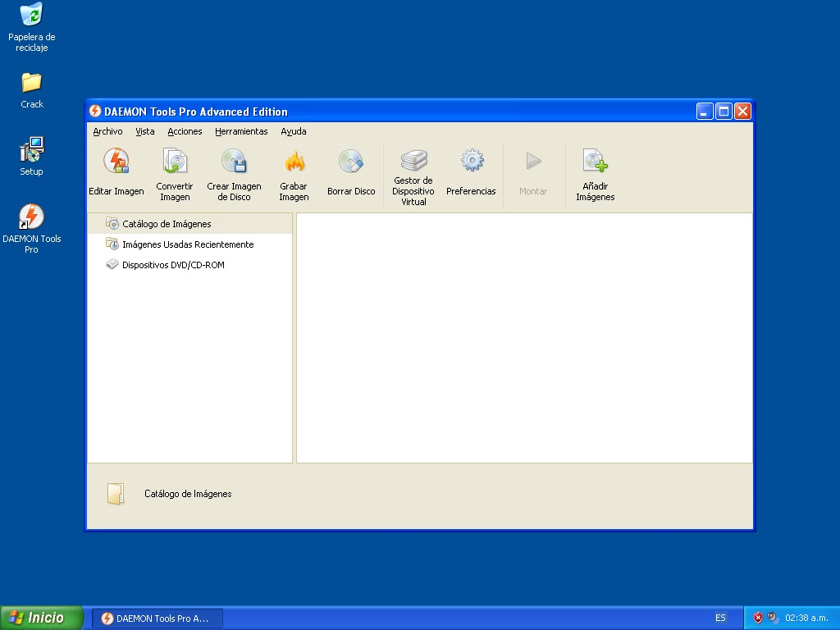Launch Convertir Imagen from the toolbar

175,175
